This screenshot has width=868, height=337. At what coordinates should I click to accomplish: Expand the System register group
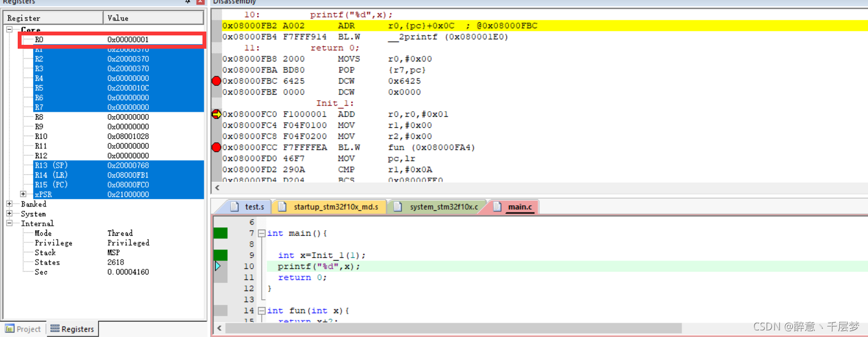pyautogui.click(x=9, y=214)
